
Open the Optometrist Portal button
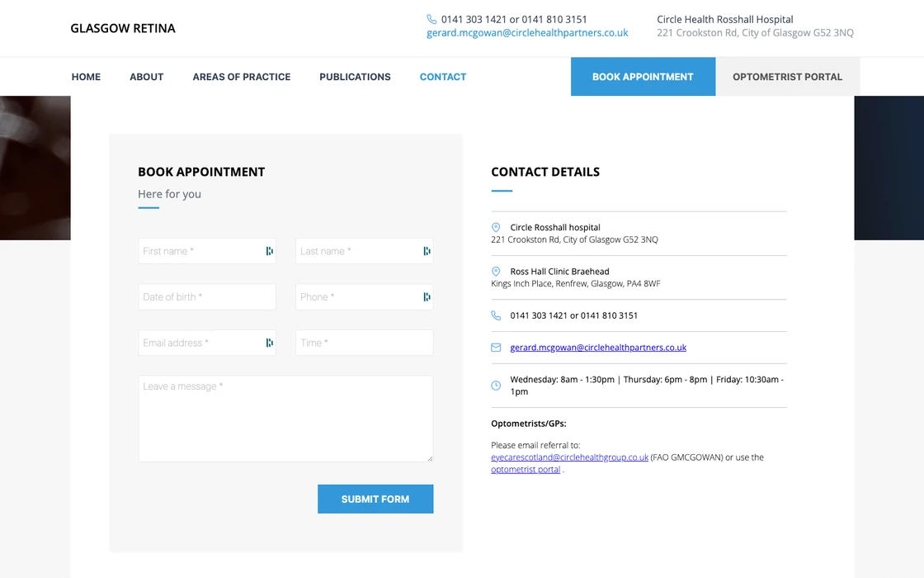pyautogui.click(x=787, y=77)
